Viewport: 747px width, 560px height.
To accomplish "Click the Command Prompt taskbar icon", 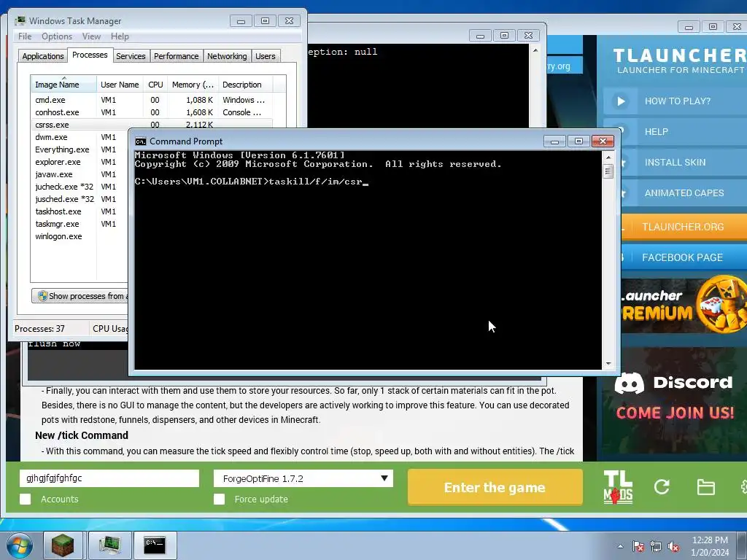I will coord(155,545).
